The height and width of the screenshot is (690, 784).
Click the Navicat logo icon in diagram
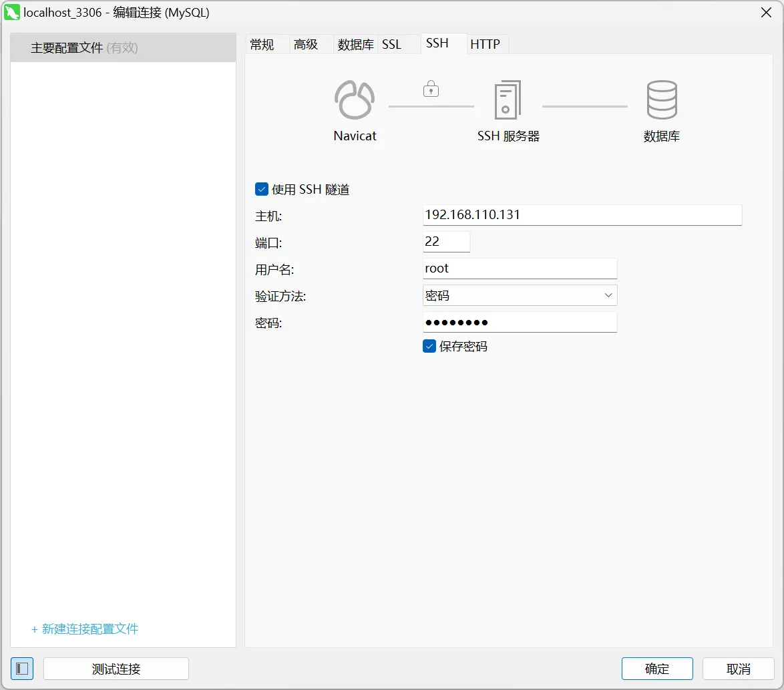click(355, 100)
